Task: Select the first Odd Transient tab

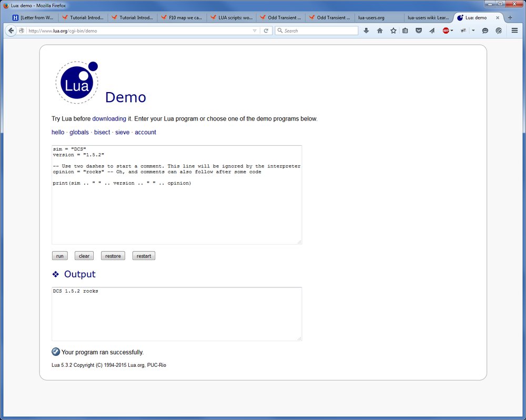Action: pos(281,17)
